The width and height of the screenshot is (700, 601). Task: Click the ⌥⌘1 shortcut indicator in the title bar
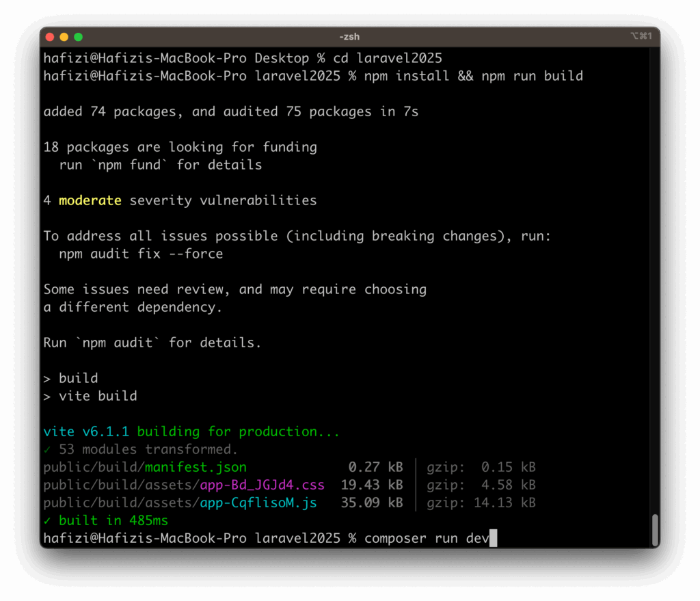[641, 36]
